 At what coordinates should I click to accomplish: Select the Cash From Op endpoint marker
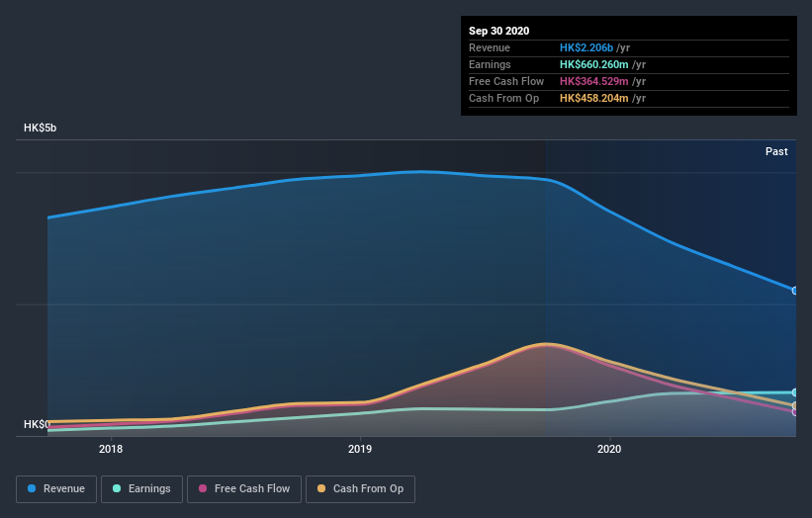coord(795,405)
